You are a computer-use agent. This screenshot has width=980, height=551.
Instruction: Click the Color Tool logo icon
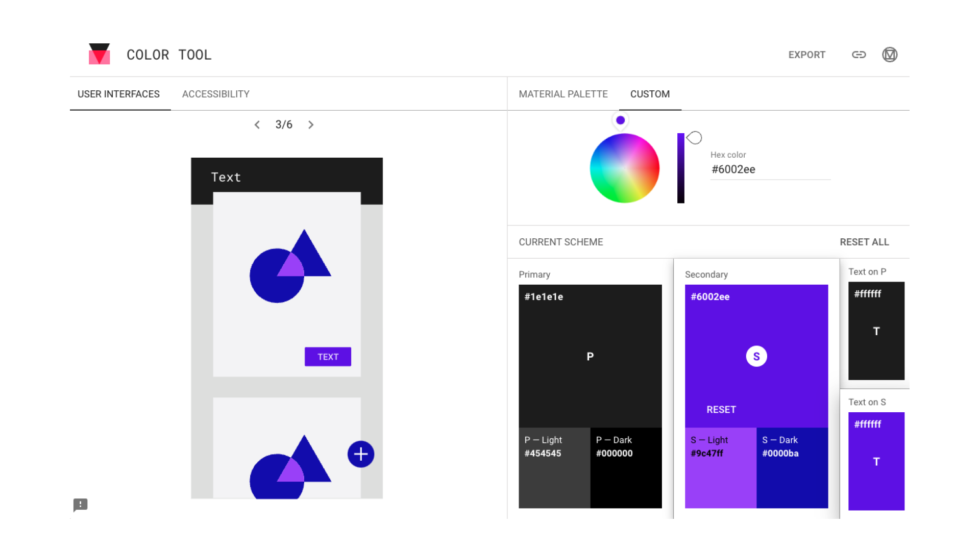click(99, 54)
